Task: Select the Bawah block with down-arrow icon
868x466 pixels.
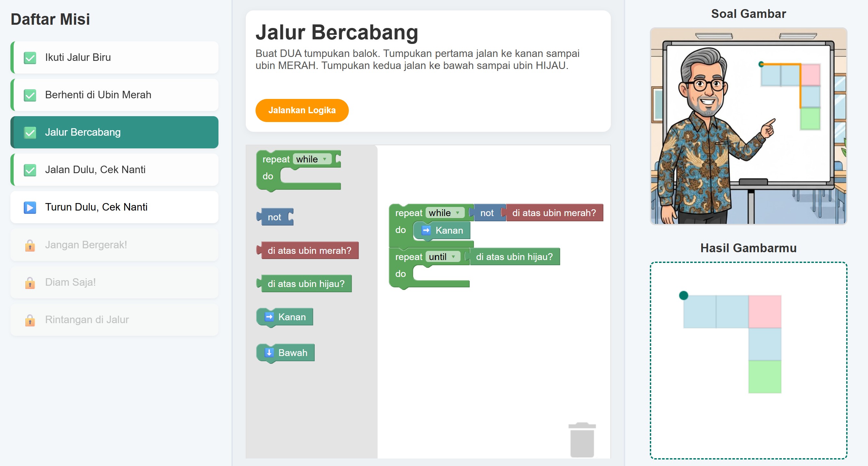Action: coord(285,353)
